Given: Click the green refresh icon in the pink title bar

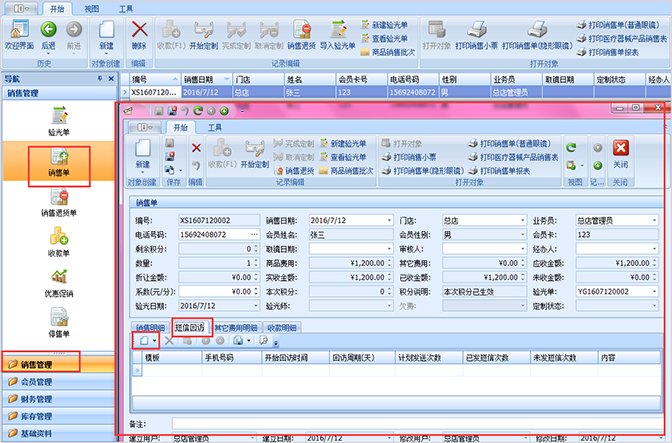Looking at the screenshot, I should (x=198, y=111).
